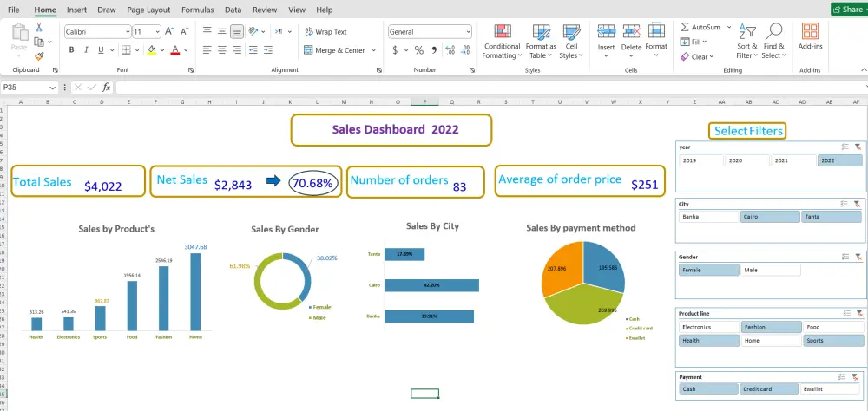The image size is (868, 411).
Task: Open the Formulas ribbon tab
Action: pos(197,10)
